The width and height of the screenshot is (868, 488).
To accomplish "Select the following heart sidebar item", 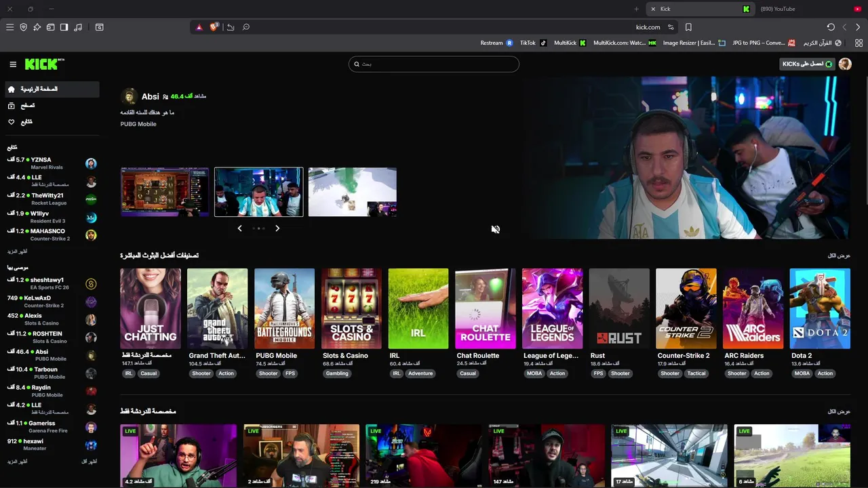I will coord(52,122).
